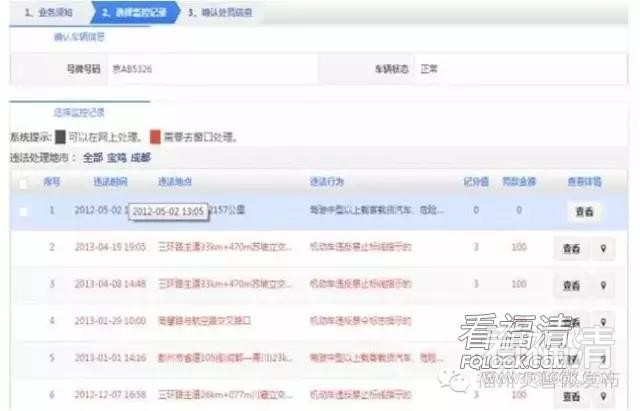640x411 pixels.
Task: Click the 序号 column header
Action: (52, 182)
